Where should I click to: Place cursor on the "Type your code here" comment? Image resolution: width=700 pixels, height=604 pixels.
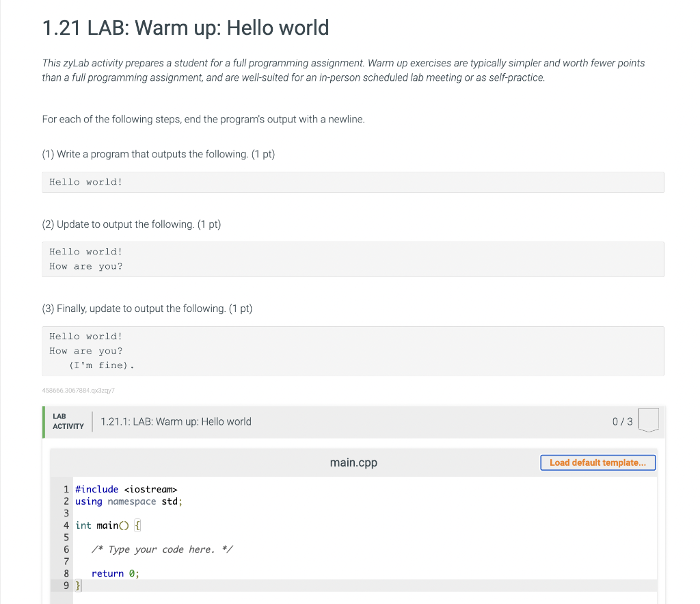coord(163,549)
